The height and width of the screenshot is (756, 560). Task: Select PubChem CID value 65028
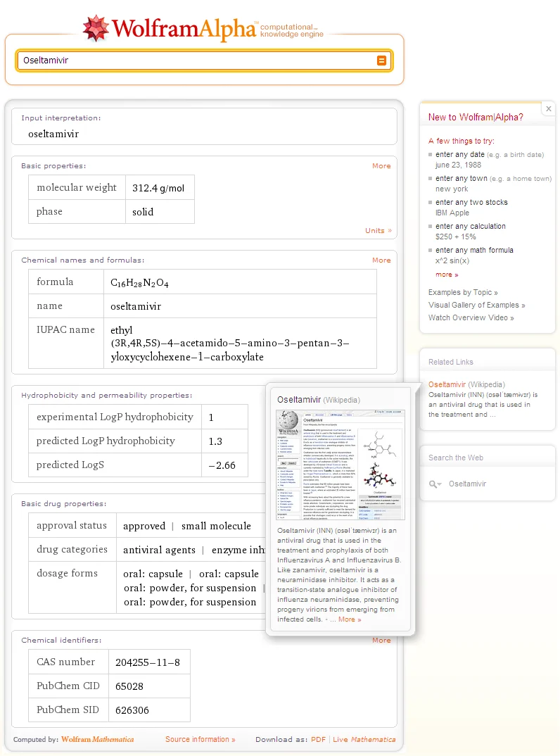(x=129, y=686)
